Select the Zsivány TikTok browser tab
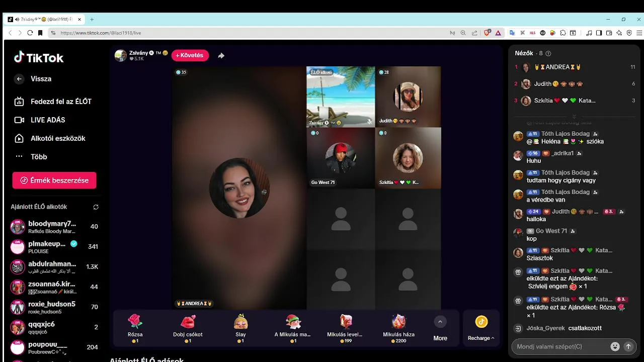 45,20
